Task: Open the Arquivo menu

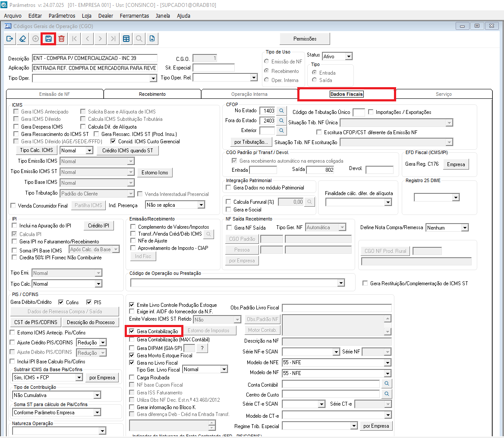Action: (x=13, y=16)
